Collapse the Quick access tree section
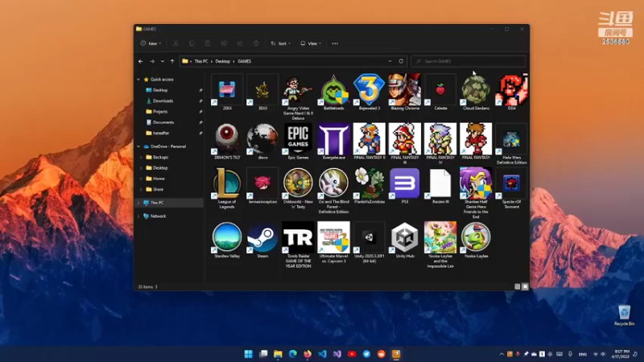The height and width of the screenshot is (362, 644). (138, 79)
